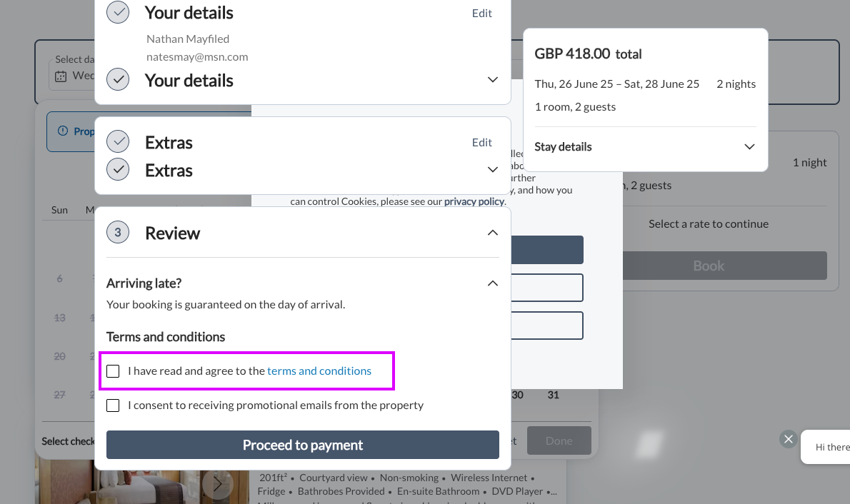Screen dimensions: 850x504
Task: Collapse the Review section chevron
Action: pyautogui.click(x=492, y=233)
